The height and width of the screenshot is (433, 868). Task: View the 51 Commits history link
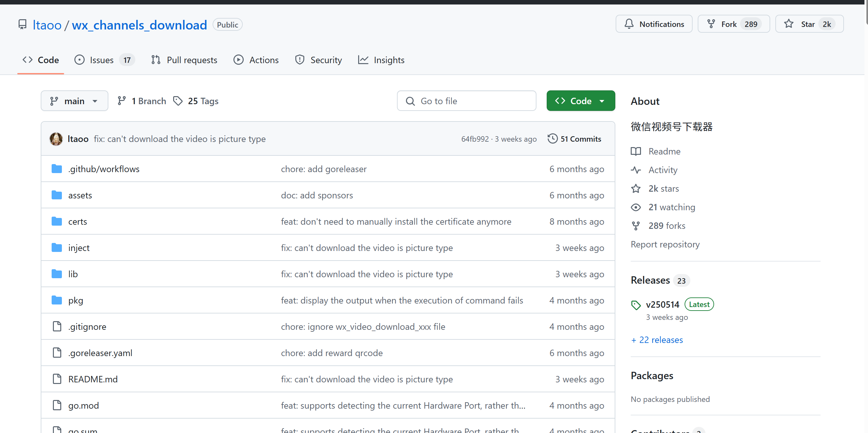pyautogui.click(x=574, y=139)
